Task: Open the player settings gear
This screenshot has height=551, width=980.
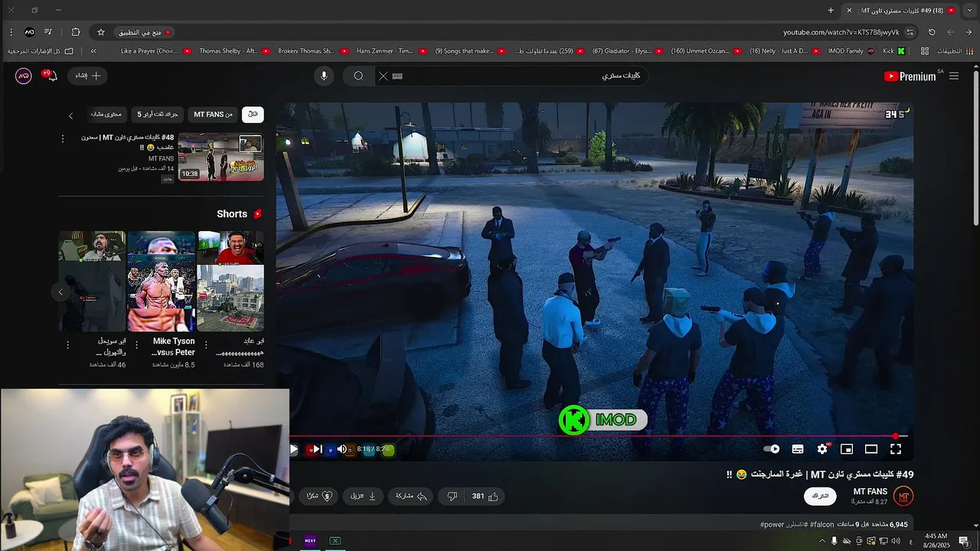Action: pyautogui.click(x=822, y=449)
